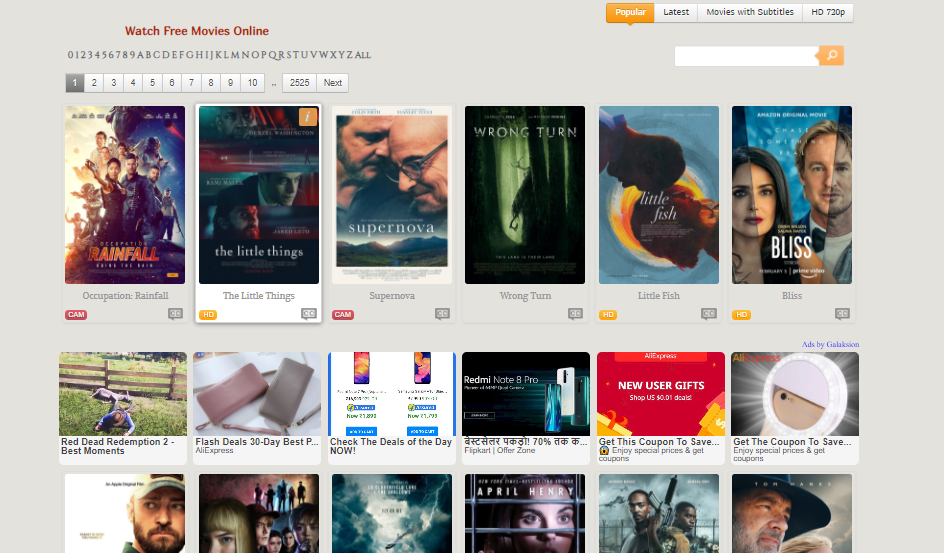Go to page 4 in pagination
The image size is (944, 553).
pos(133,83)
